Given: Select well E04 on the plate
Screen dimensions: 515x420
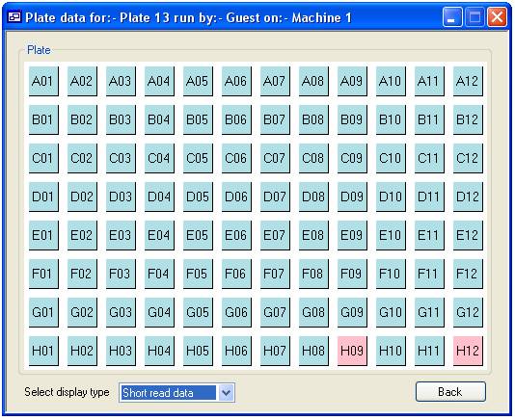Looking at the screenshot, I should (x=159, y=235).
